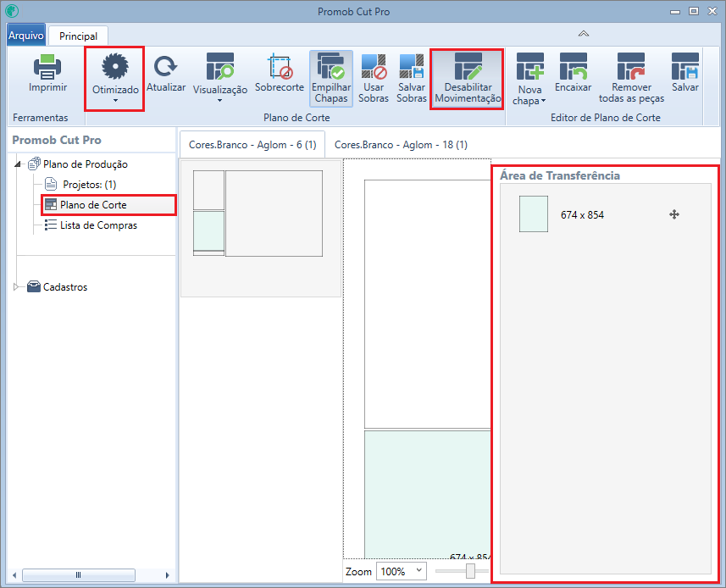
Task: Open Lista de Compras in the tree
Action: (98, 225)
